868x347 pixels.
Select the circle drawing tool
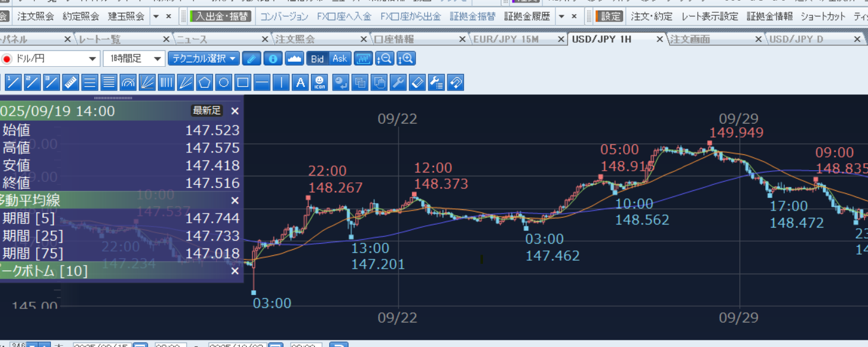click(x=224, y=83)
